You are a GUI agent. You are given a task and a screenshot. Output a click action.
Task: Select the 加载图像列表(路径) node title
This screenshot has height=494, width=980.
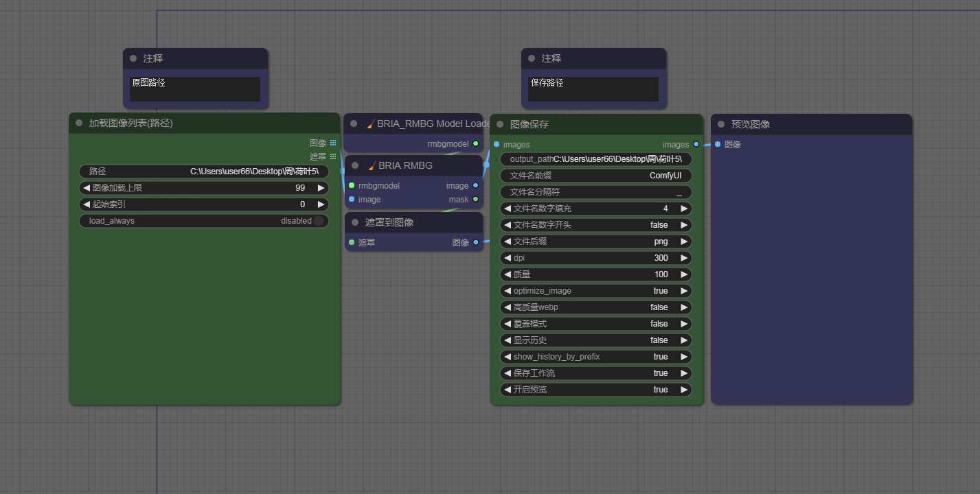click(130, 123)
